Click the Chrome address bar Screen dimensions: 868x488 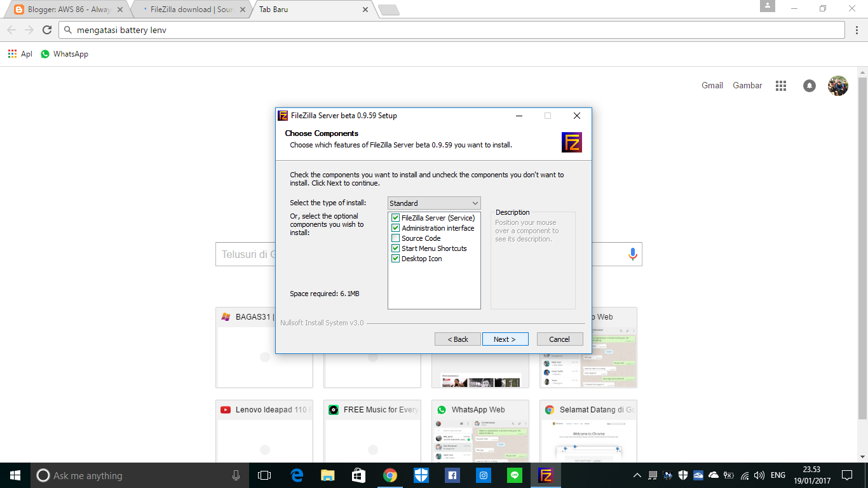pos(452,30)
